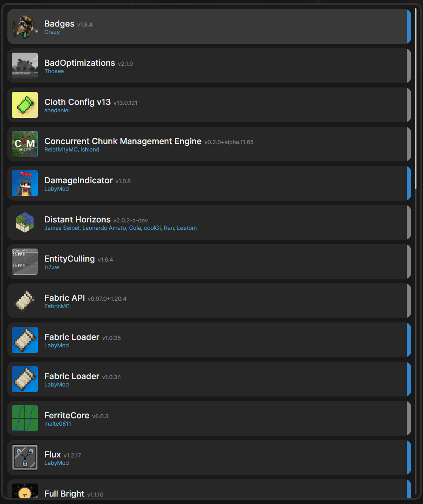The width and height of the screenshot is (423, 504).
Task: Click the malte0811 author link
Action: click(x=57, y=424)
